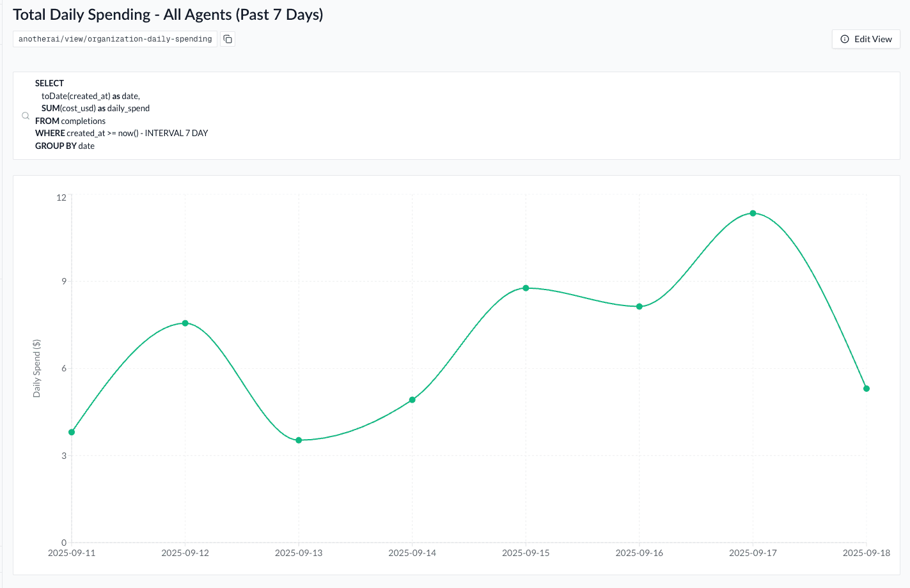This screenshot has height=588, width=910.
Task: Select the anotherai/view/organization-daily-spending path box
Action: pyautogui.click(x=115, y=39)
